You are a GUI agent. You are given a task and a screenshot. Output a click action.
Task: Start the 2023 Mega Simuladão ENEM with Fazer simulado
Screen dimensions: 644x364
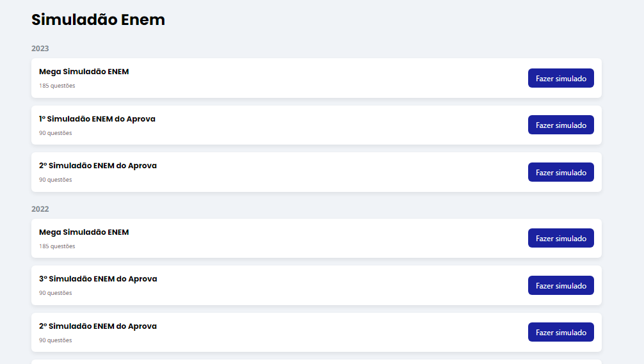(561, 78)
